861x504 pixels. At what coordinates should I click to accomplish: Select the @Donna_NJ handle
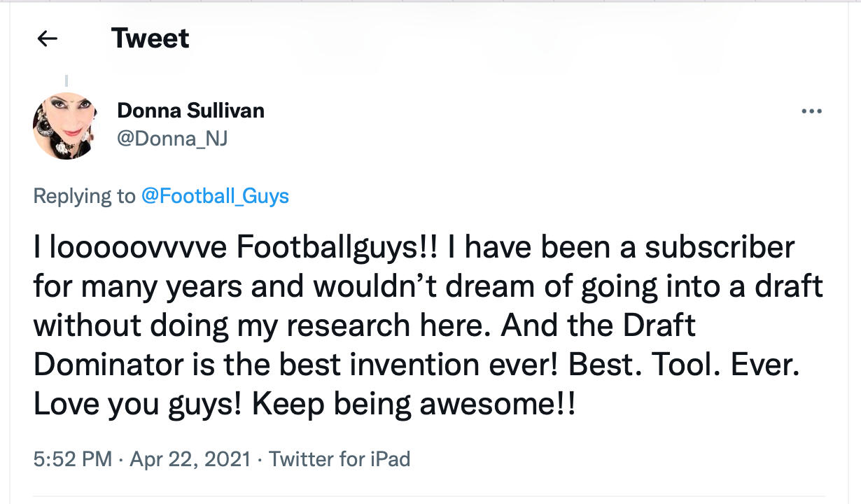tap(172, 139)
